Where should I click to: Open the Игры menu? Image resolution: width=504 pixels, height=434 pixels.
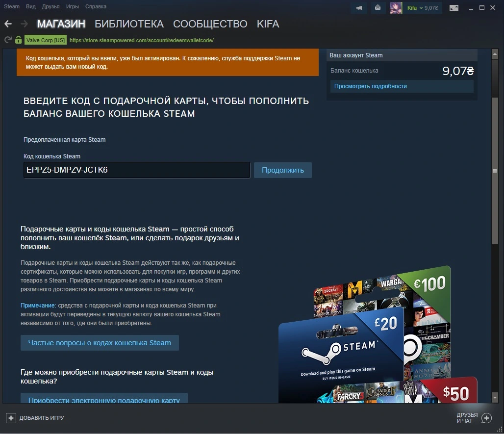click(x=73, y=6)
